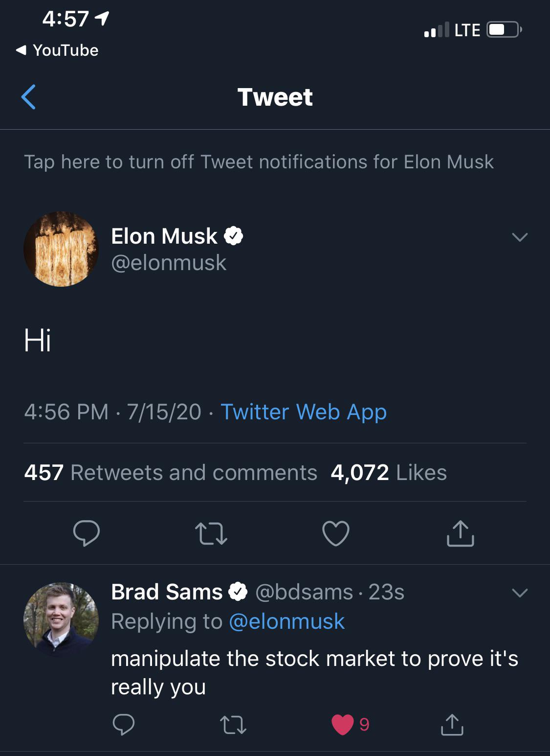Share Elon Musk's Hi tweet
550x756 pixels.
tap(460, 533)
